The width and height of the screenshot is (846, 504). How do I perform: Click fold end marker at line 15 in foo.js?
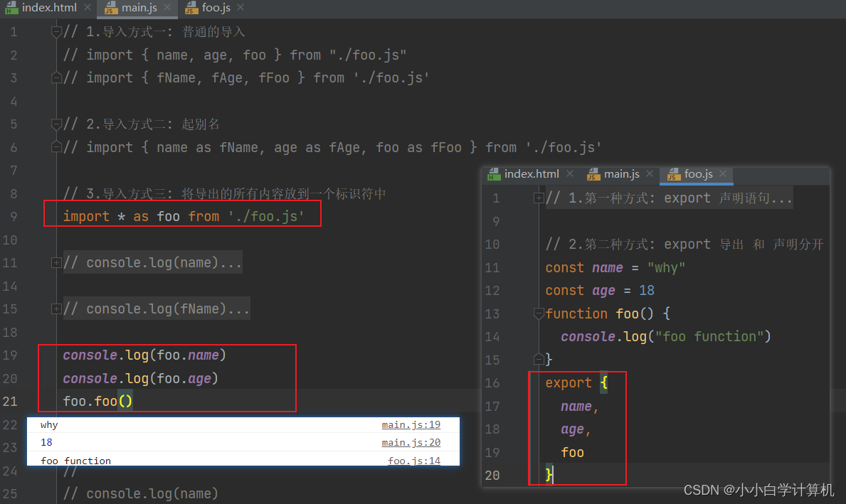click(x=539, y=359)
